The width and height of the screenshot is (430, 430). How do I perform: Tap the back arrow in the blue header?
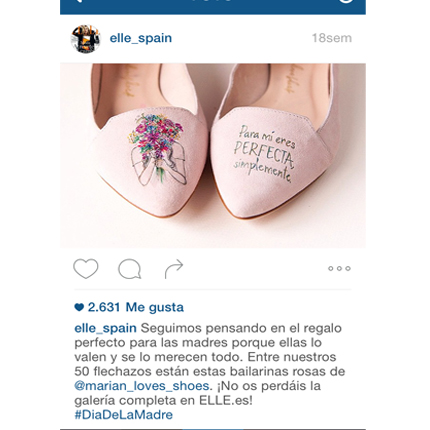[x=79, y=1]
